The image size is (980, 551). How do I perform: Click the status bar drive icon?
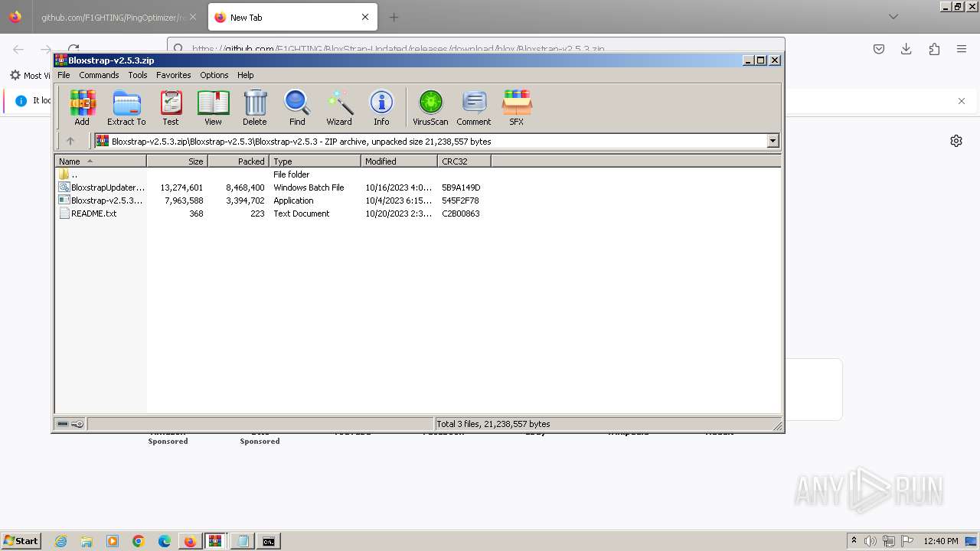point(63,424)
